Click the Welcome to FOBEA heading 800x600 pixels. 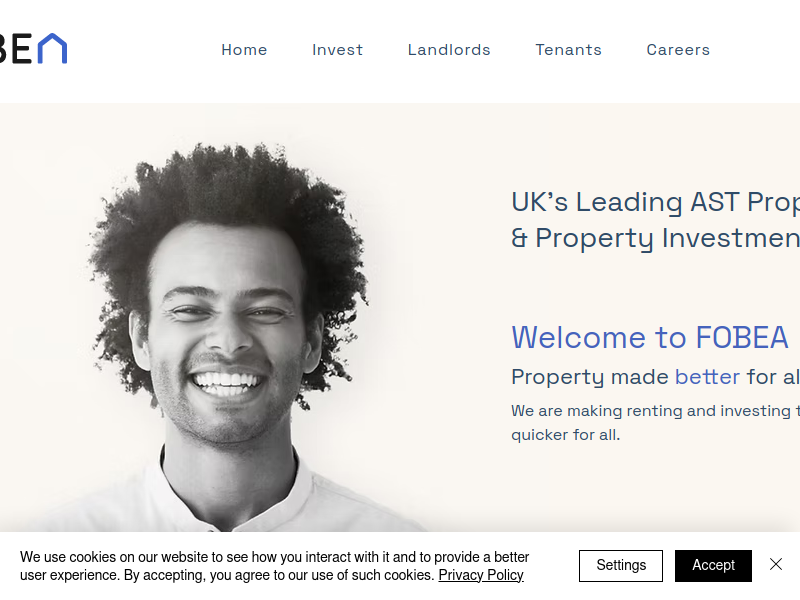(x=650, y=337)
